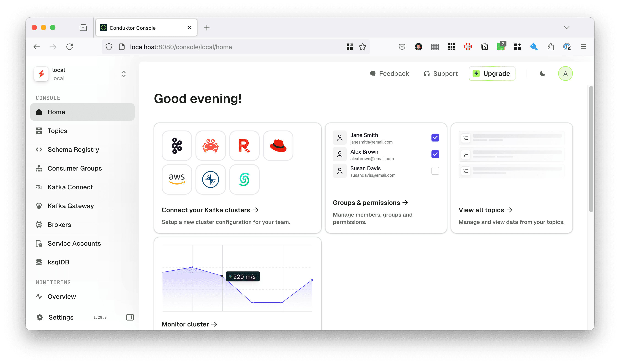
Task: Click the first topic placeholder row
Action: click(x=511, y=138)
